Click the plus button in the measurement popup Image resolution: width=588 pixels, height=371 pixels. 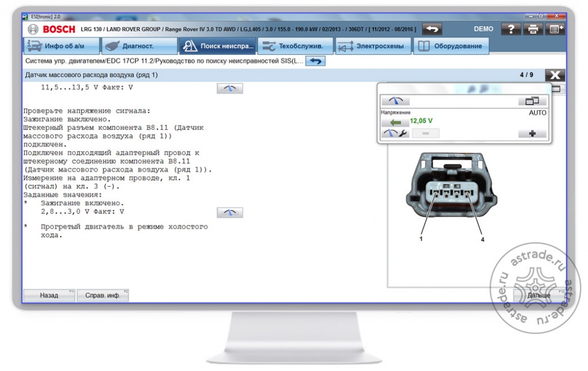click(x=532, y=133)
